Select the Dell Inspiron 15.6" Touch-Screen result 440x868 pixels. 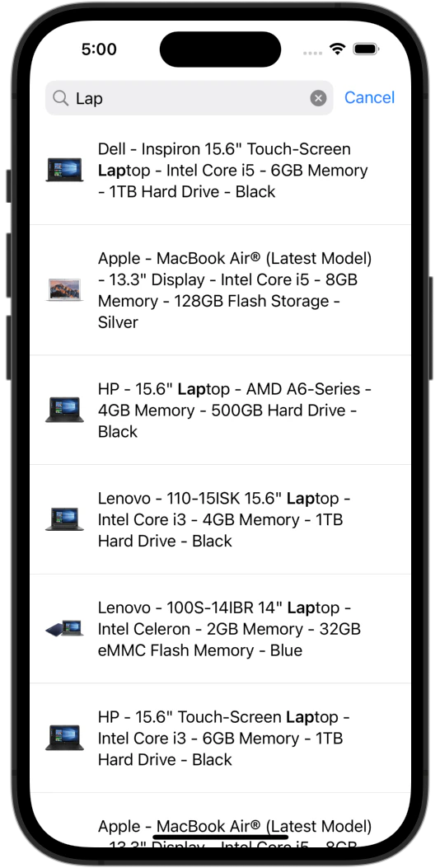[x=220, y=170]
